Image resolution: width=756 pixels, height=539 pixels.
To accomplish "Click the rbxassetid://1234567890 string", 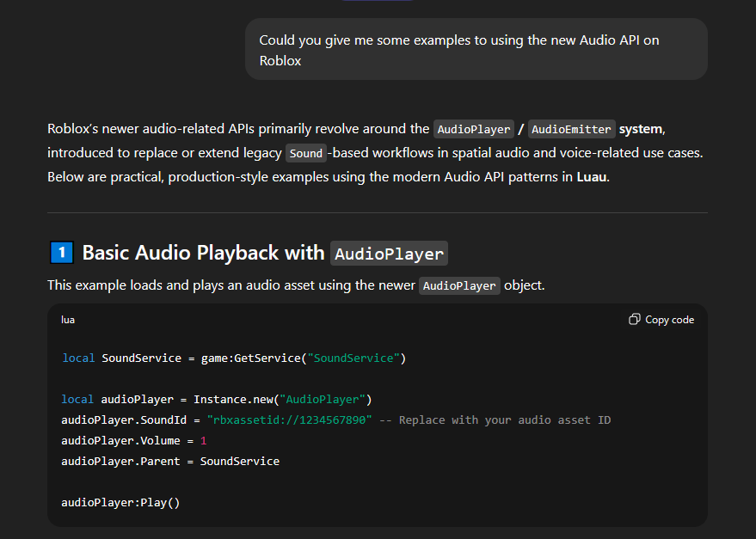I will tap(289, 420).
